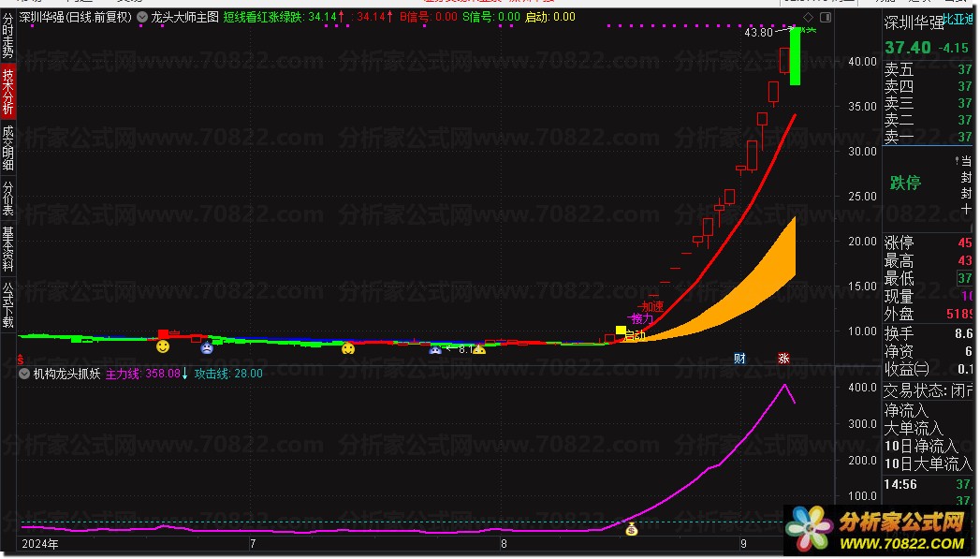The height and width of the screenshot is (559, 980).
Task: Click the 10日大单流入 label
Action: click(929, 463)
